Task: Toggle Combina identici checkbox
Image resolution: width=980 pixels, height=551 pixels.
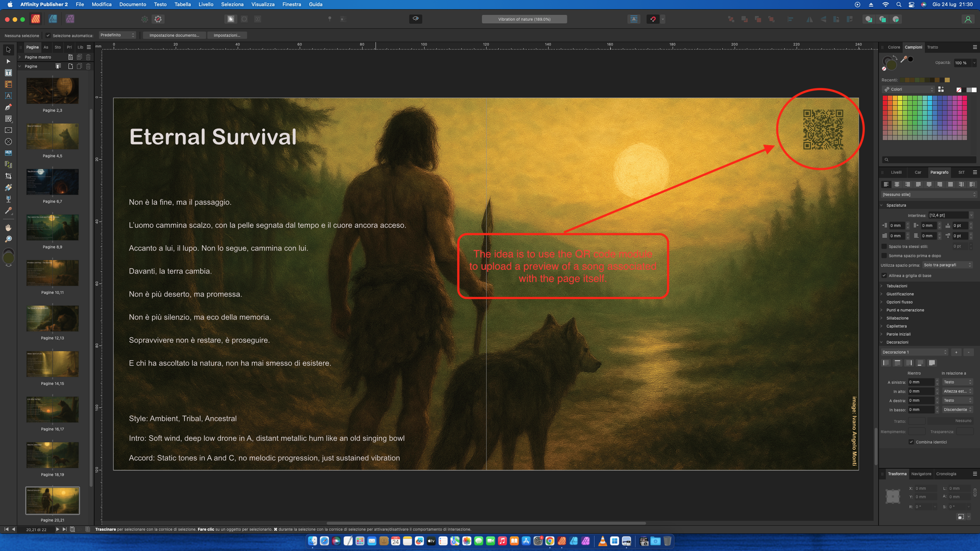Action: [911, 442]
